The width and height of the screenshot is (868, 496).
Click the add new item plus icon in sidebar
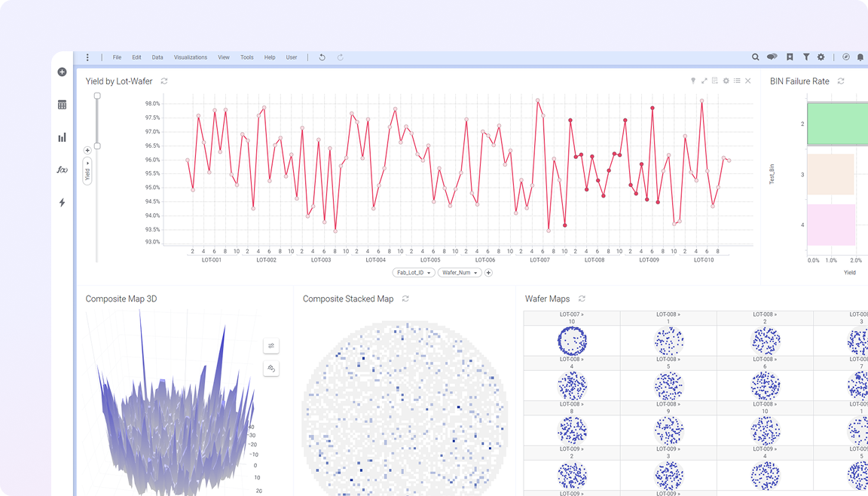tap(62, 72)
